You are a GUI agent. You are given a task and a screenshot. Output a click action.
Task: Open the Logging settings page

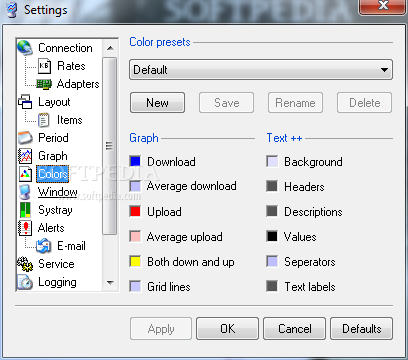(57, 282)
